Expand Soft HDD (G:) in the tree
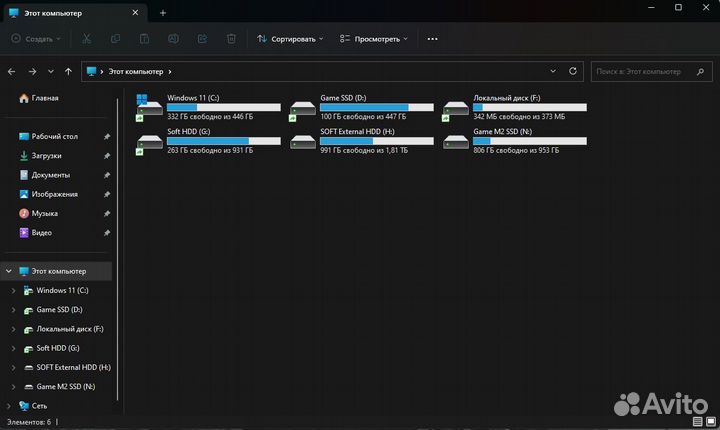 point(13,348)
